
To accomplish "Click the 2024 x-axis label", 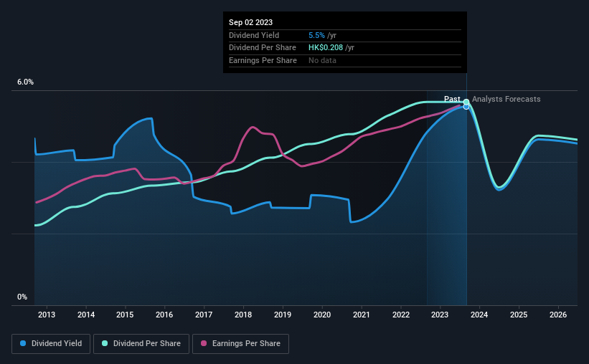I will (479, 315).
